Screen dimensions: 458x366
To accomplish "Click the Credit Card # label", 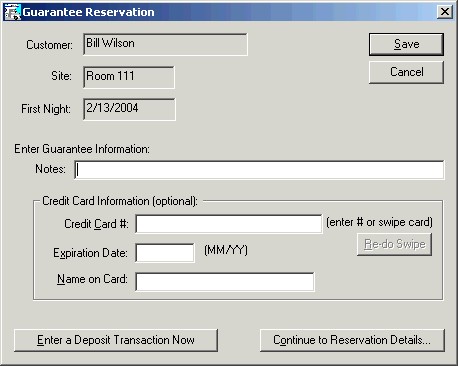I will [96, 224].
